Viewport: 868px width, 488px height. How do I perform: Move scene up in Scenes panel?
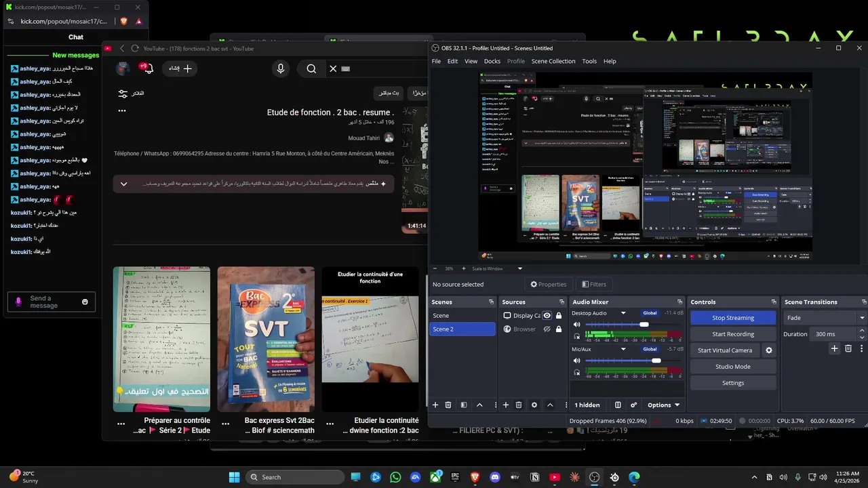coord(479,405)
